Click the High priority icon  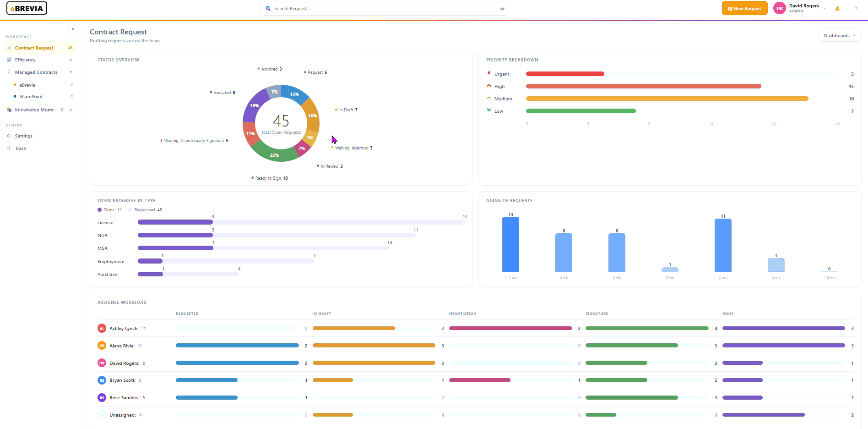click(489, 86)
